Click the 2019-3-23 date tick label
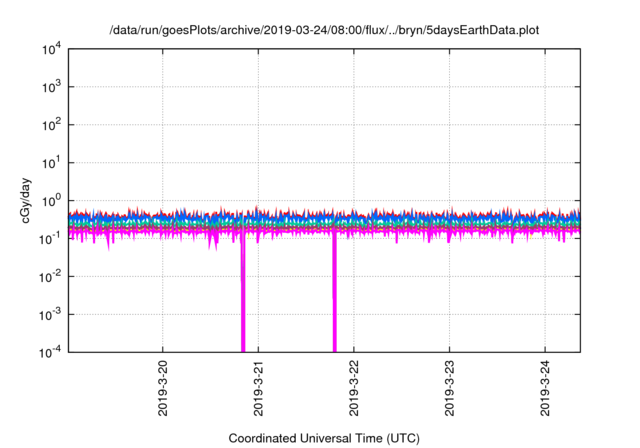The image size is (640, 448). pyautogui.click(x=449, y=388)
